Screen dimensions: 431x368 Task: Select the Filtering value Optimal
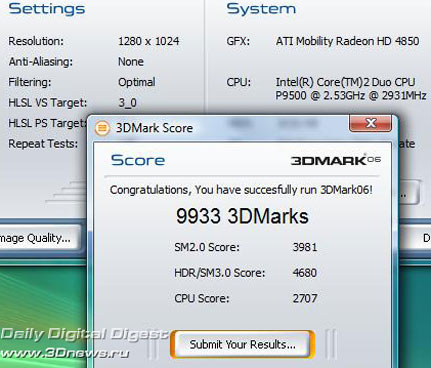(137, 82)
